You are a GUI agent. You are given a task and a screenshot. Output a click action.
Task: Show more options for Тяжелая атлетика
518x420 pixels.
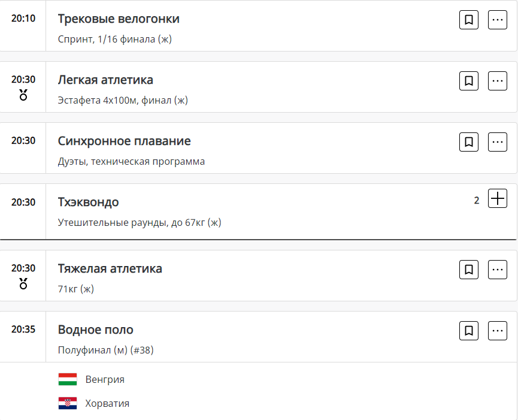coord(498,270)
